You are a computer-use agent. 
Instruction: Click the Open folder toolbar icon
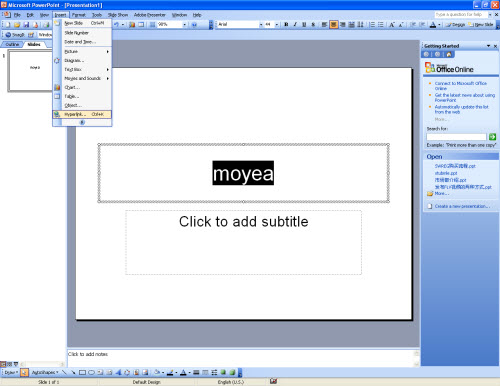(x=17, y=25)
